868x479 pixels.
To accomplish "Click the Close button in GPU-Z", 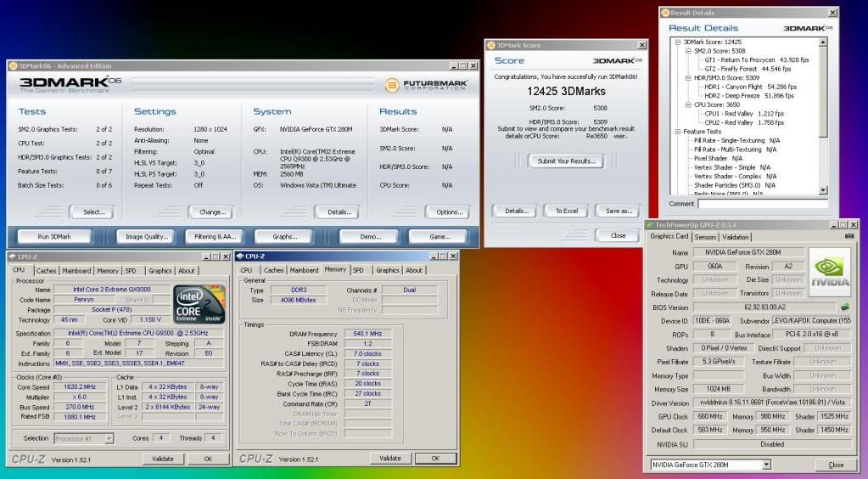I will click(836, 465).
